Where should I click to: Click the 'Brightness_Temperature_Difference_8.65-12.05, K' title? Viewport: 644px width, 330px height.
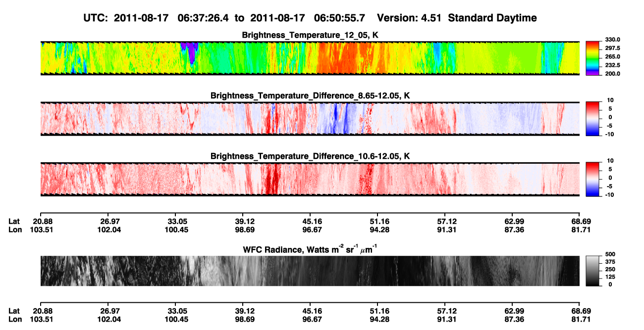311,95
